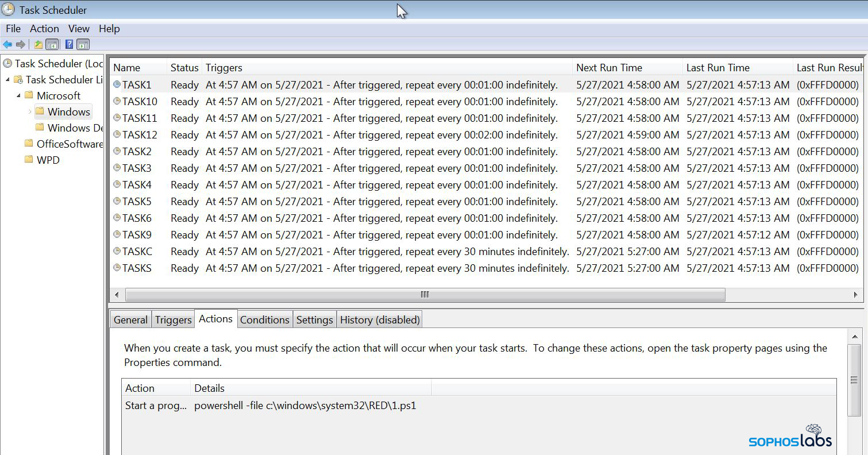Select the TASK12 row name
This screenshot has width=868, height=455.
[140, 134]
